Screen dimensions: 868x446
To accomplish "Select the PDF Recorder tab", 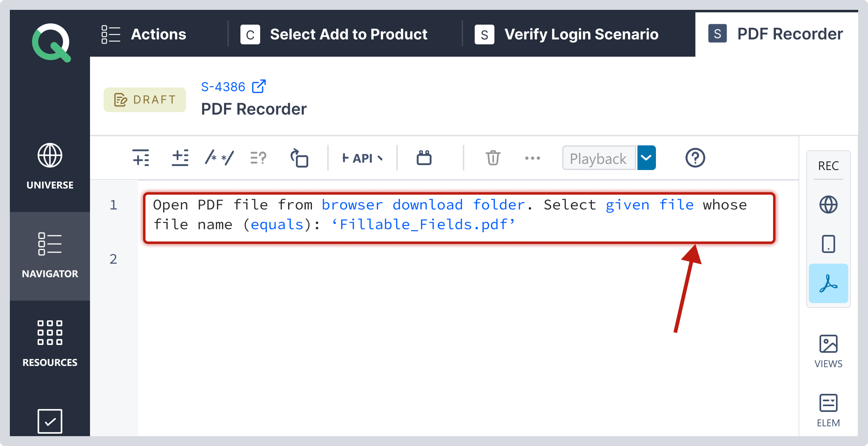I will coord(776,34).
